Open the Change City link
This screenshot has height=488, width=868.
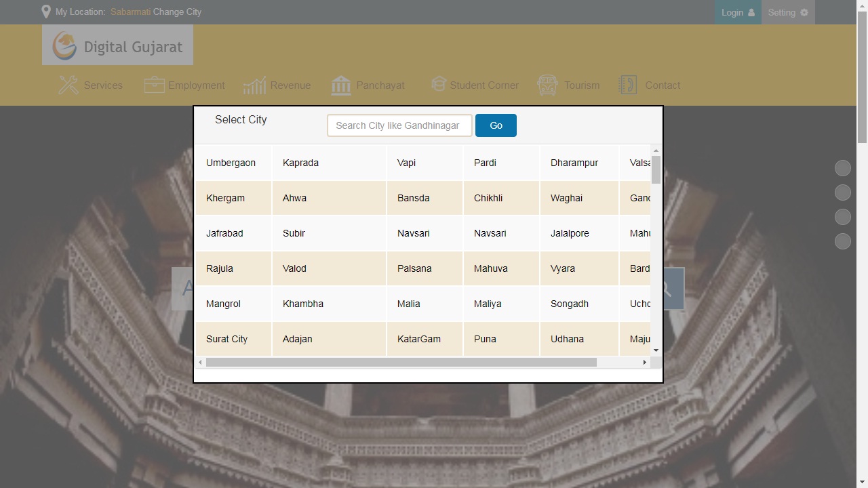[x=177, y=12]
